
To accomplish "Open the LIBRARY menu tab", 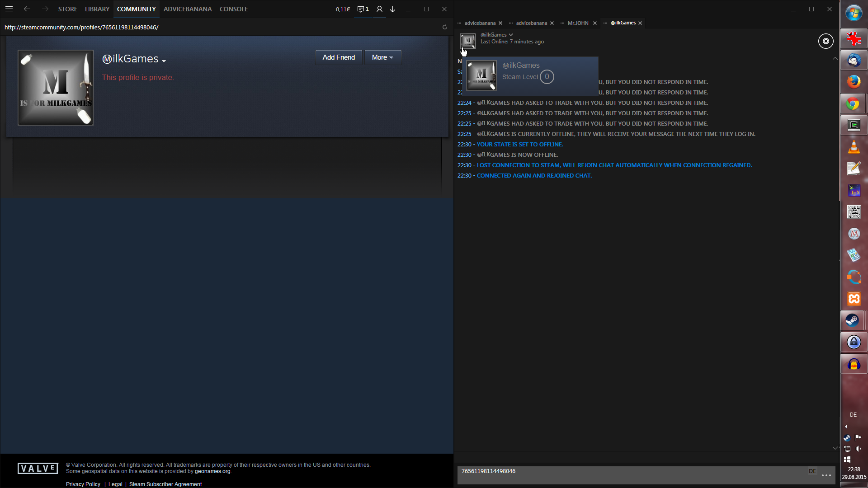I will coord(97,9).
